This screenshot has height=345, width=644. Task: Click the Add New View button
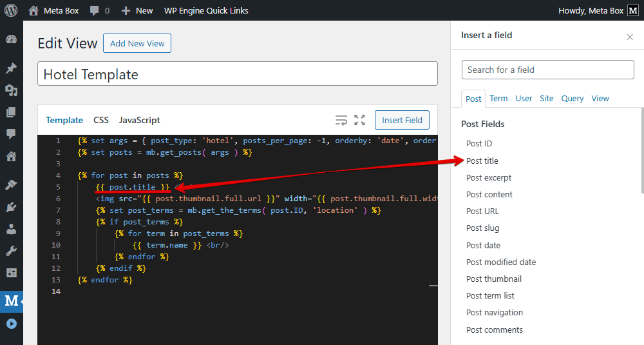tap(137, 43)
